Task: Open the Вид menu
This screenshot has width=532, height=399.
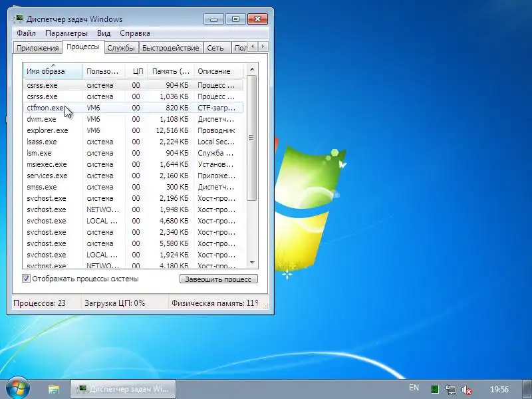Action: click(104, 33)
